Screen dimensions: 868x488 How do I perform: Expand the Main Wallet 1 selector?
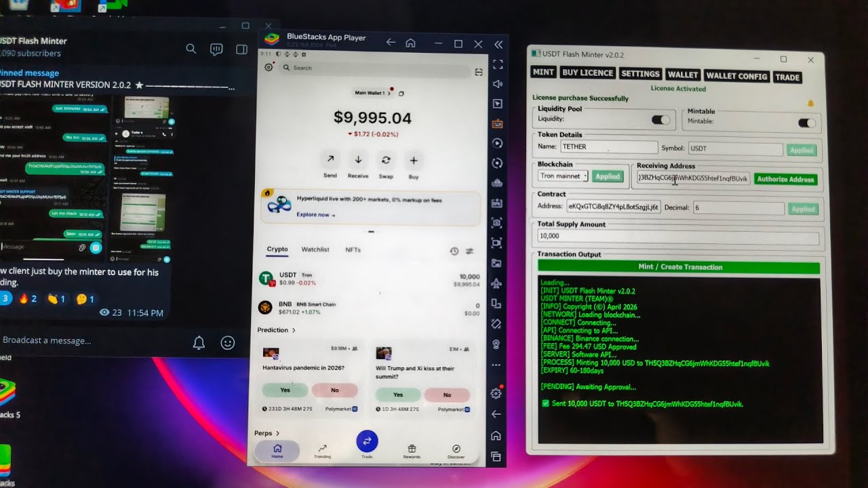372,93
